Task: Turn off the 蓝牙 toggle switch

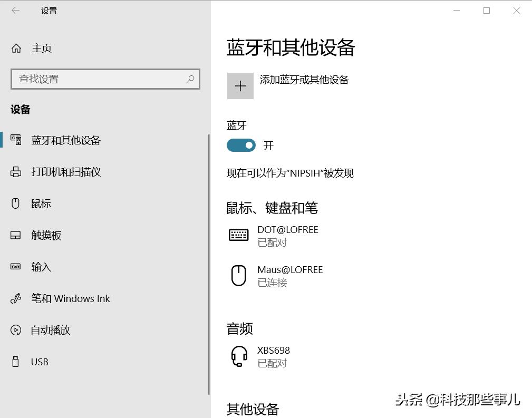Action: click(241, 145)
